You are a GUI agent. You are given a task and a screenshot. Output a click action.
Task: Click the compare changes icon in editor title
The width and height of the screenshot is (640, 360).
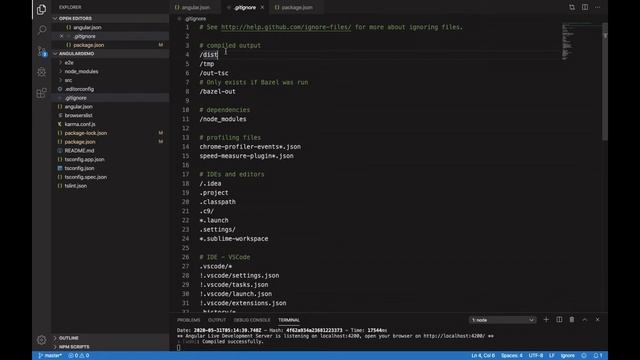[572, 7]
